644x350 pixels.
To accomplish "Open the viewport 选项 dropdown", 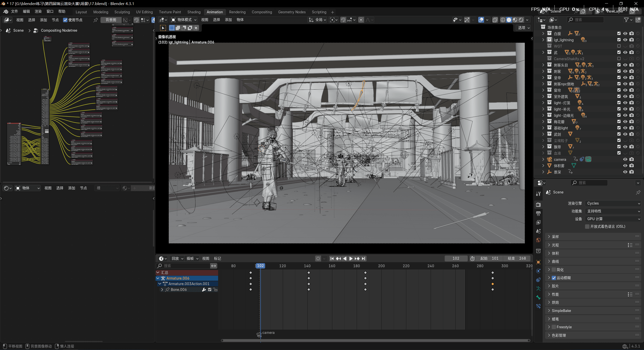I will pyautogui.click(x=524, y=28).
